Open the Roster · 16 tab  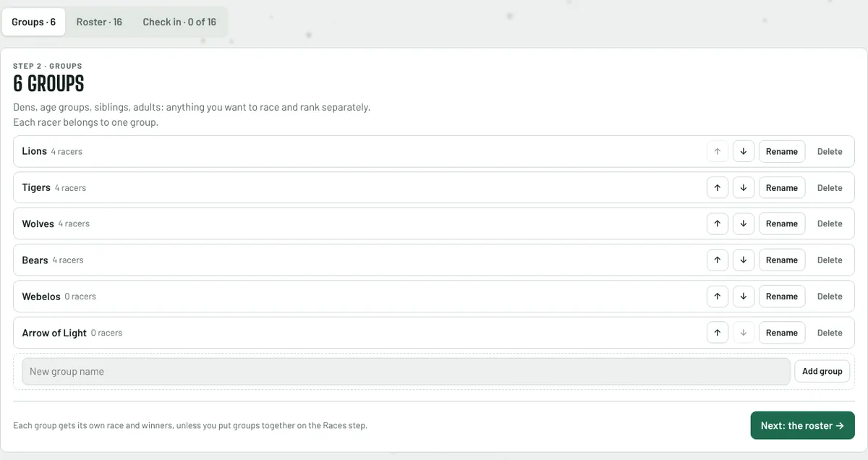[x=99, y=22]
